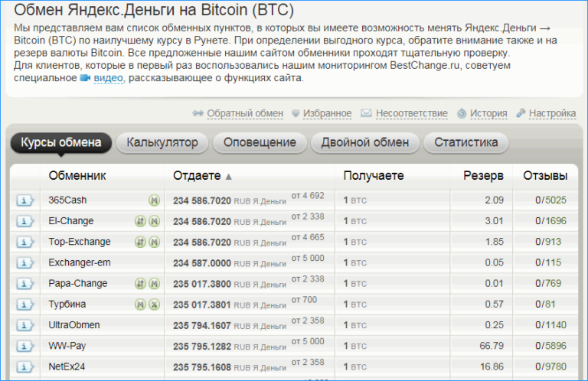
Task: Click the M badge beside Top-Exchange
Action: (x=154, y=242)
